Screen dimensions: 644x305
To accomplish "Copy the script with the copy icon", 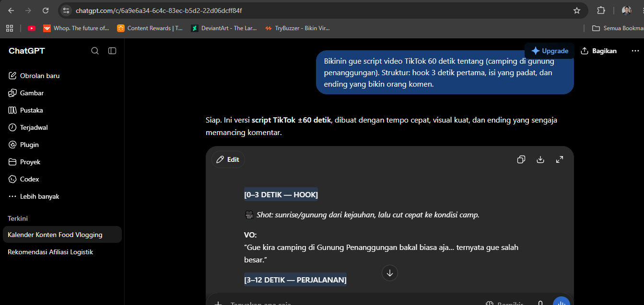I will 521,159.
